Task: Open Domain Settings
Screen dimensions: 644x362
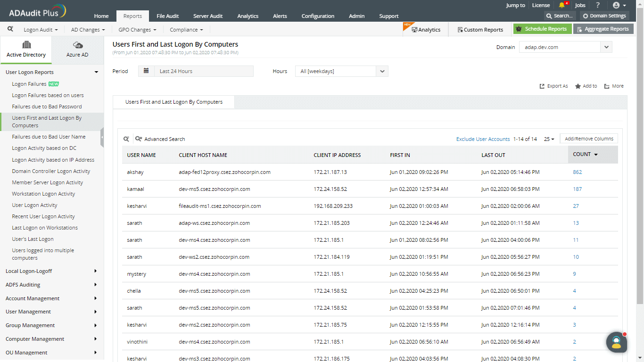Action: coord(604,16)
